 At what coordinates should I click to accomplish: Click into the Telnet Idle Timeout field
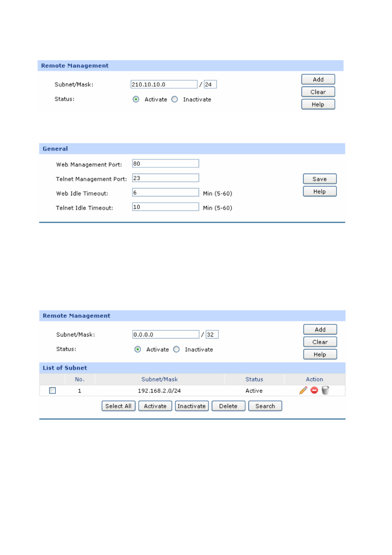(x=165, y=207)
